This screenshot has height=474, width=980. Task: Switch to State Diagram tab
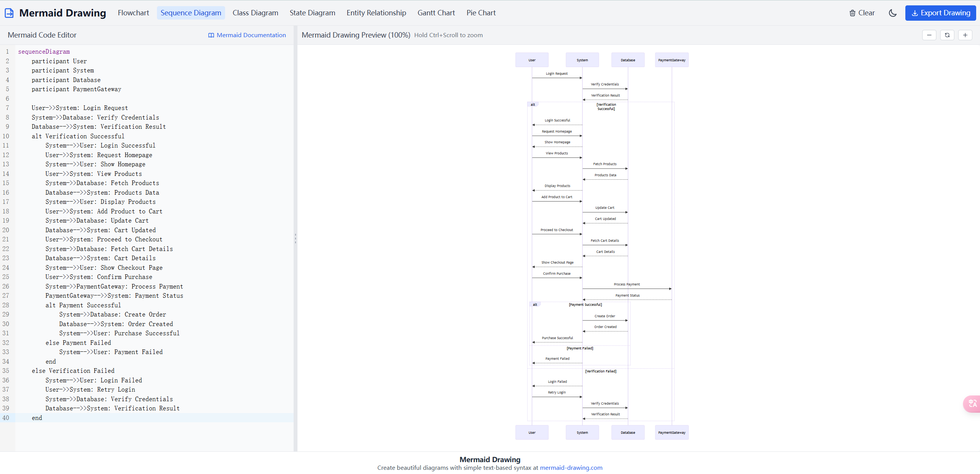pyautogui.click(x=312, y=13)
